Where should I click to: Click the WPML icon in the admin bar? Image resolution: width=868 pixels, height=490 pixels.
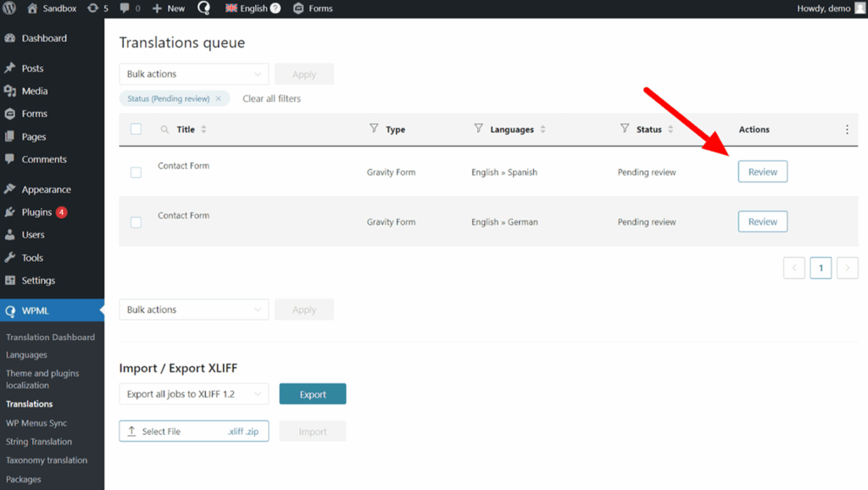point(203,8)
